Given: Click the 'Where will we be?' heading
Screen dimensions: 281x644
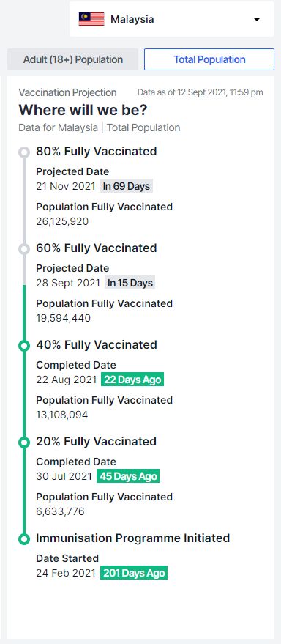Looking at the screenshot, I should coord(83,110).
